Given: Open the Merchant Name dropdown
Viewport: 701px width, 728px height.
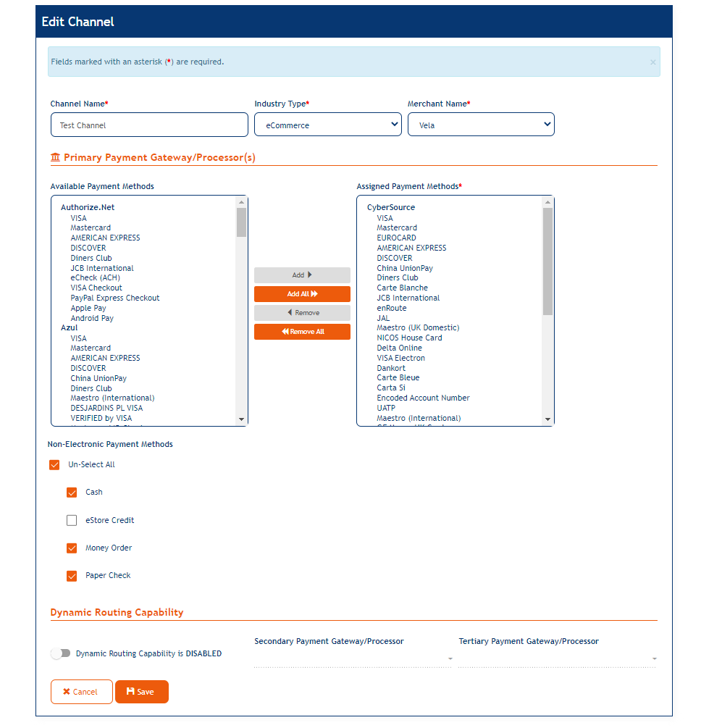Looking at the screenshot, I should (x=481, y=125).
